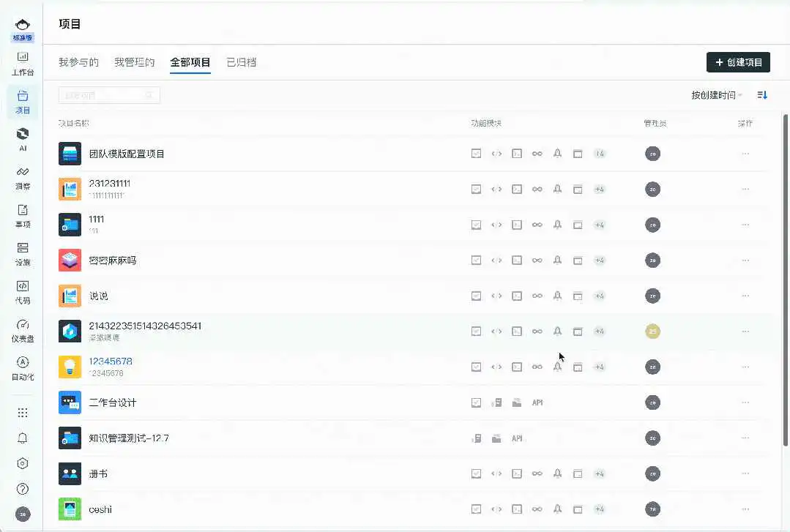Go to 代码 in the sidebar

point(23,291)
